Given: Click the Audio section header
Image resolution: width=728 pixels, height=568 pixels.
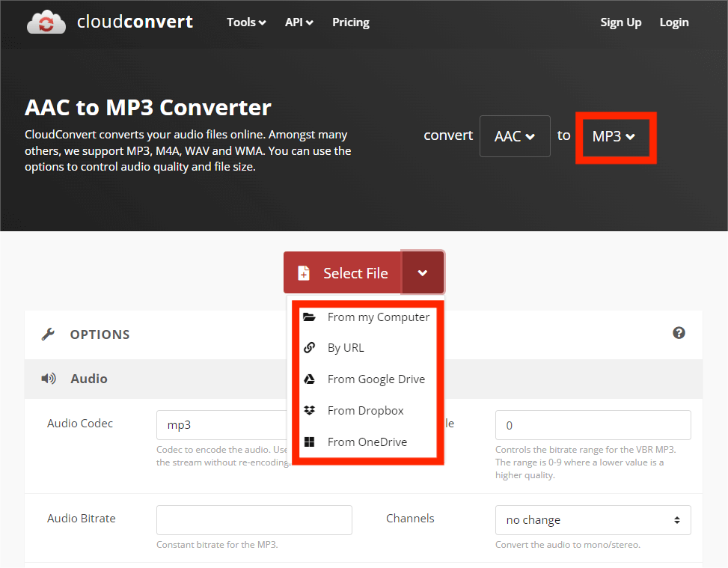Looking at the screenshot, I should pos(363,379).
